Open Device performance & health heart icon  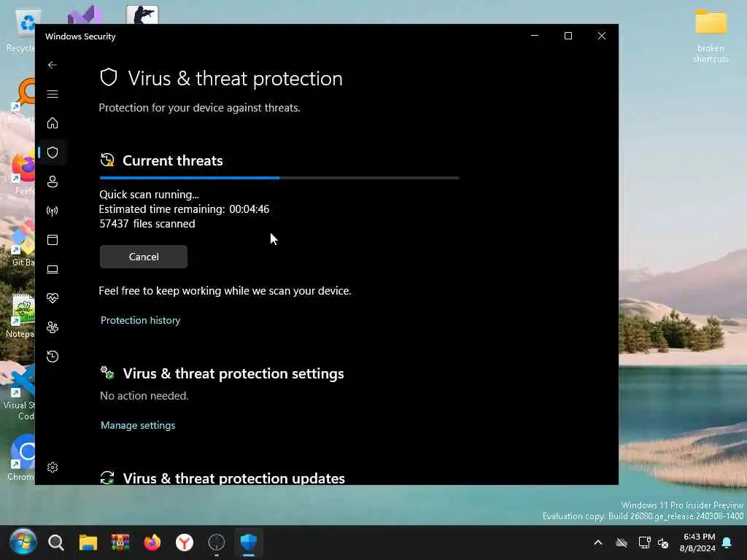53,298
